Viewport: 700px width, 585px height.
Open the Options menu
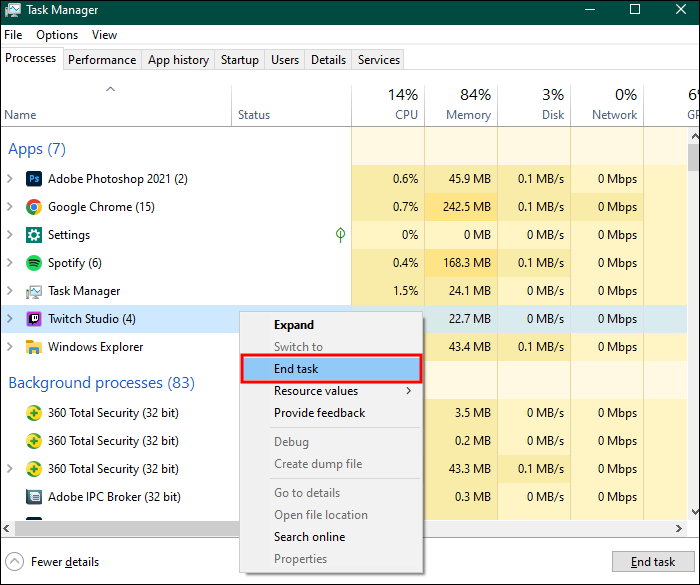57,35
